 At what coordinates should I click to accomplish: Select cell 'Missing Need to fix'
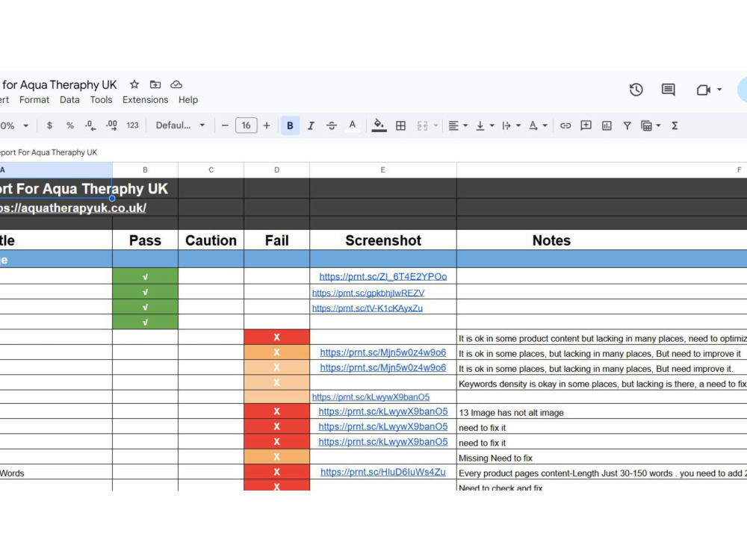601,457
